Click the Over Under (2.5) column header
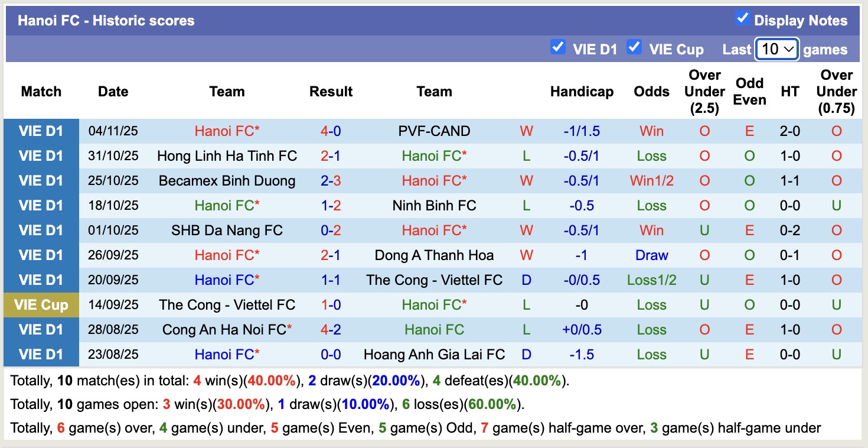The height and width of the screenshot is (448, 868). point(704,92)
